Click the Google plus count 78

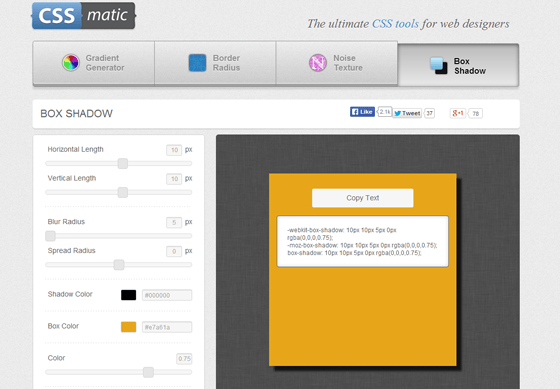475,113
